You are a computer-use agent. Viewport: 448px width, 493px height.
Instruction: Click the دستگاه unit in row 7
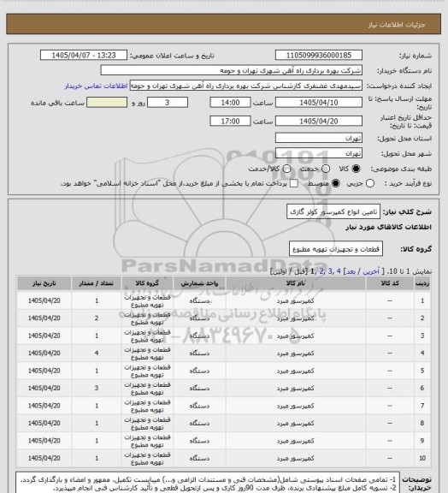199,406
